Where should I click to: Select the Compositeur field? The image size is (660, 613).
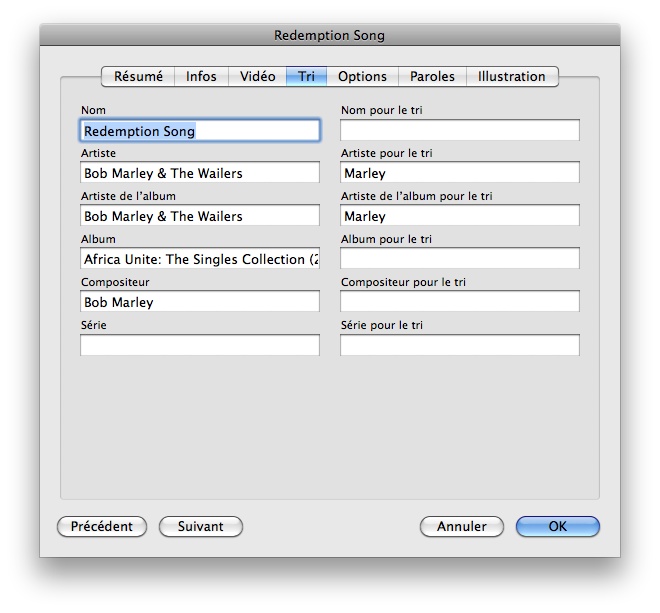pyautogui.click(x=200, y=303)
